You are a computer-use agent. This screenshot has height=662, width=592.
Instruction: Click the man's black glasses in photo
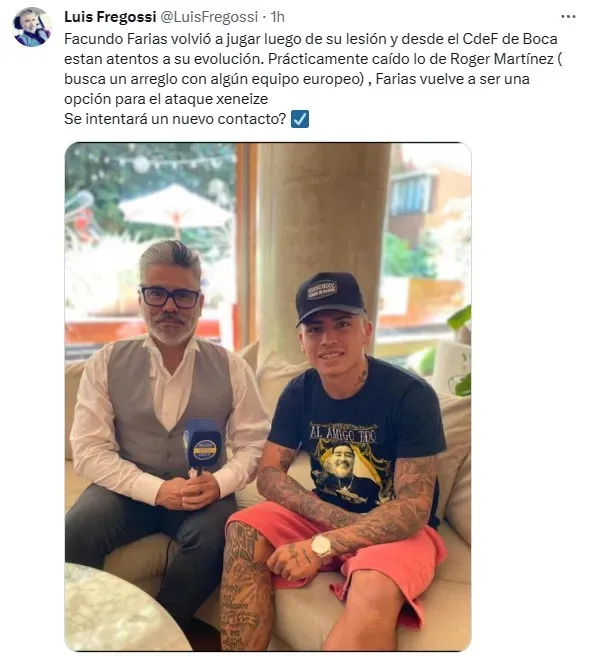170,297
